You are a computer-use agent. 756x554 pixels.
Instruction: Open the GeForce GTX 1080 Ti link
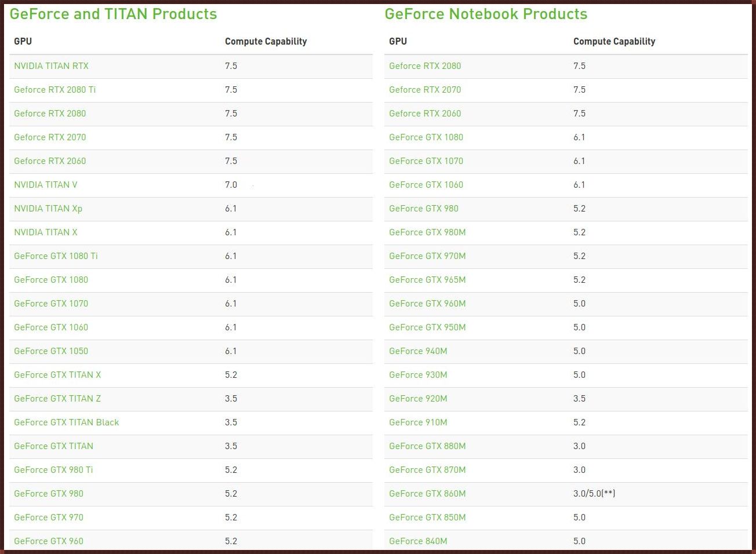[56, 256]
